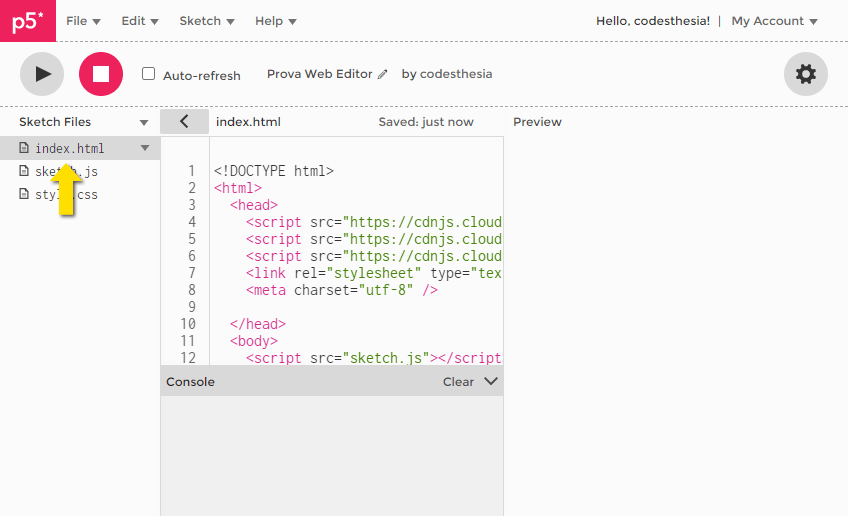Edit sketch name using pencil icon

(x=382, y=75)
